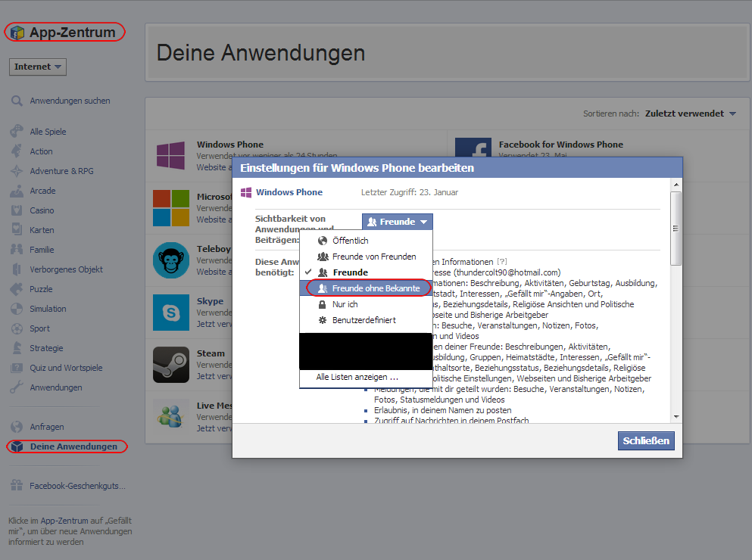
Task: Open the Internet platform dropdown
Action: (x=37, y=67)
